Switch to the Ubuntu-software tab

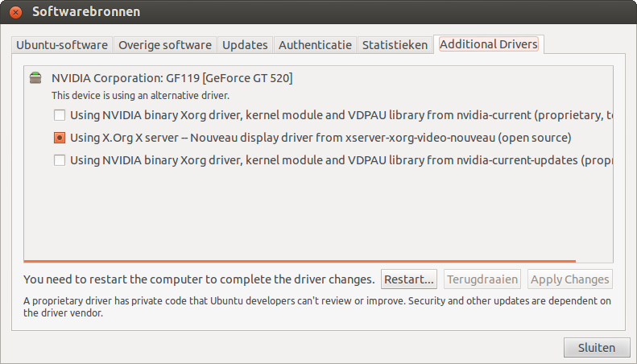63,45
